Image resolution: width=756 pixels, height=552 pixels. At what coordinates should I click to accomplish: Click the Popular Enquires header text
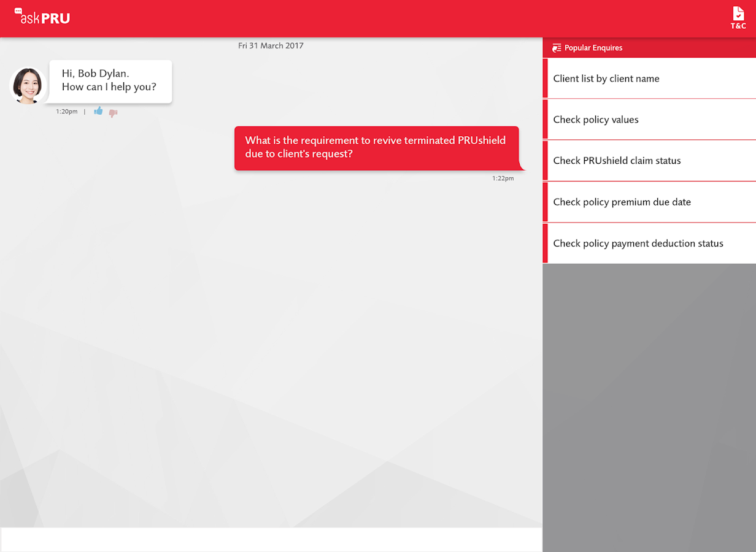[x=593, y=48]
